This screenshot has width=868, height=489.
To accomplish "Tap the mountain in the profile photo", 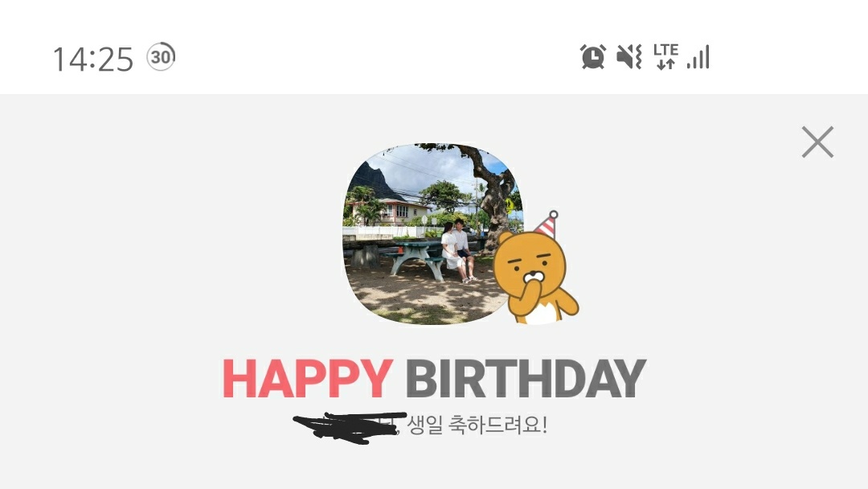I will click(375, 180).
